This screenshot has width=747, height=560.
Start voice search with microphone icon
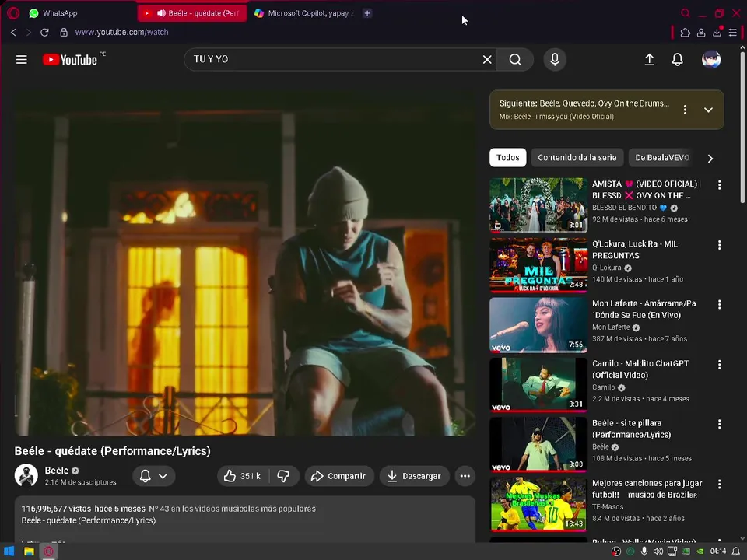555,60
